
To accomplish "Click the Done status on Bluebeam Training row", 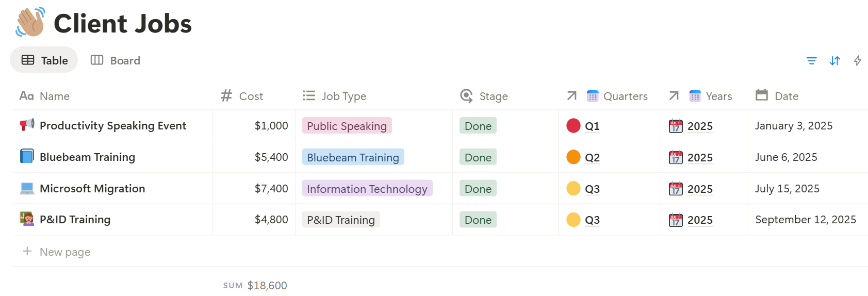I will coord(478,158).
